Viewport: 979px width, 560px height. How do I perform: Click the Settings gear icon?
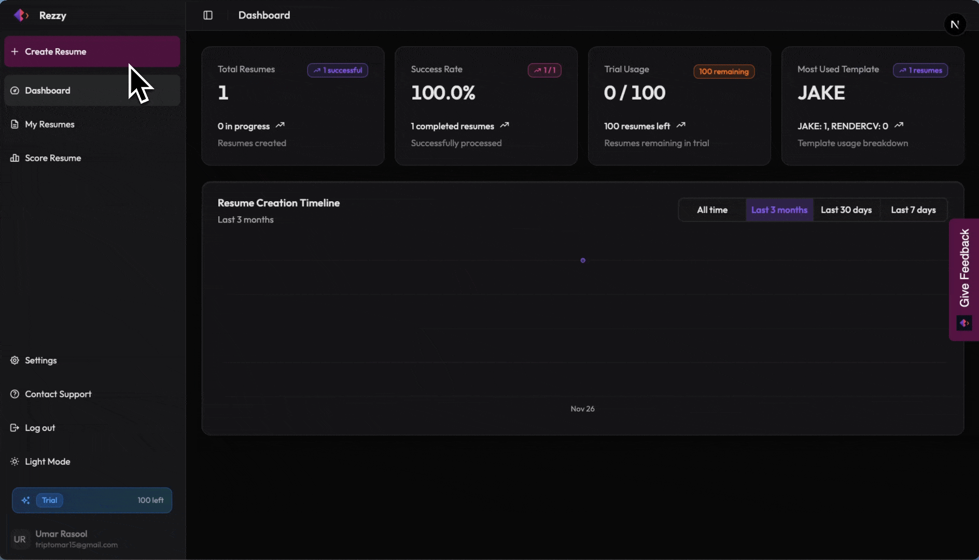(15, 360)
